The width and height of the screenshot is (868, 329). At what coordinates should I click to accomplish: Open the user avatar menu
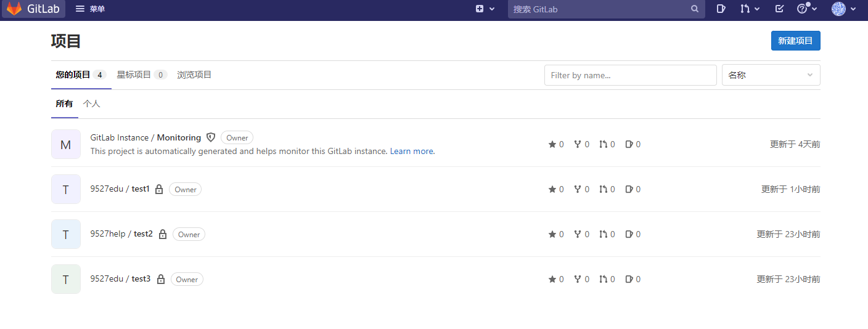(844, 9)
